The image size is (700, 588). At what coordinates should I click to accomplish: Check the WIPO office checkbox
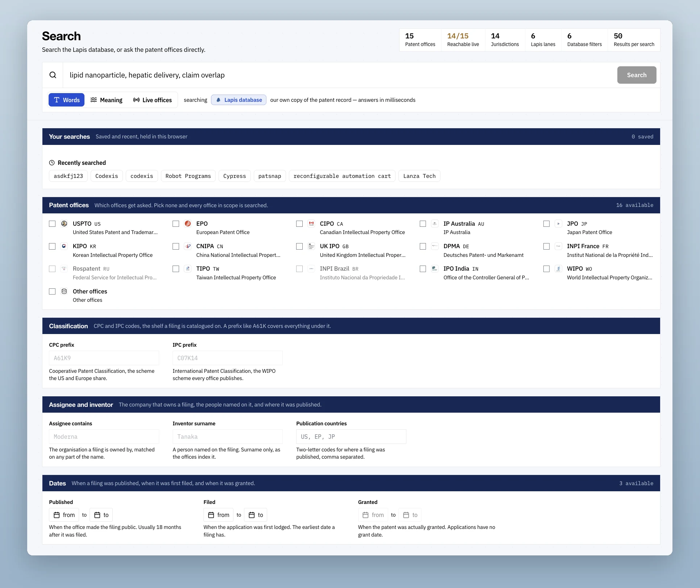(546, 268)
